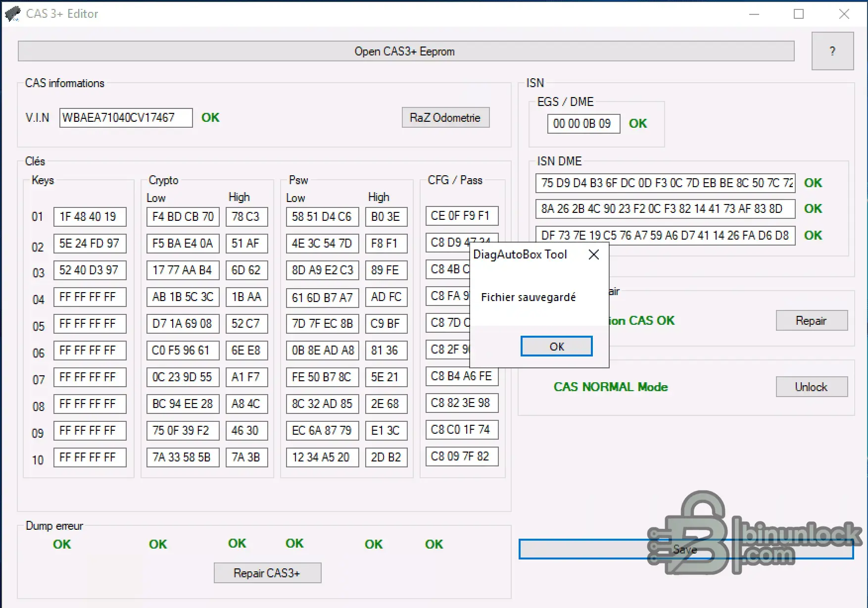Select Crypto Low field 17 77 AA B4
Screen dimensions: 868x608
183,270
